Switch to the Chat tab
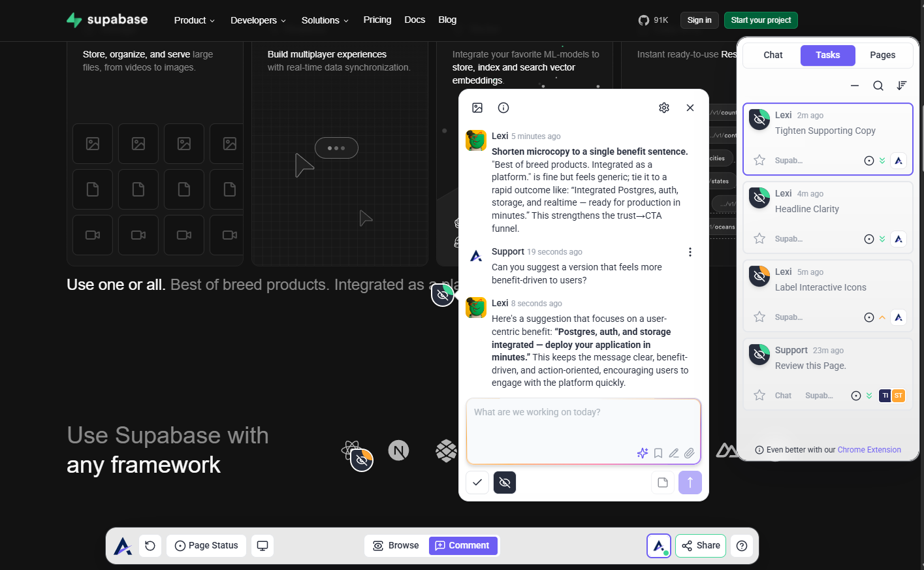Viewport: 924px width, 570px height. (773, 55)
